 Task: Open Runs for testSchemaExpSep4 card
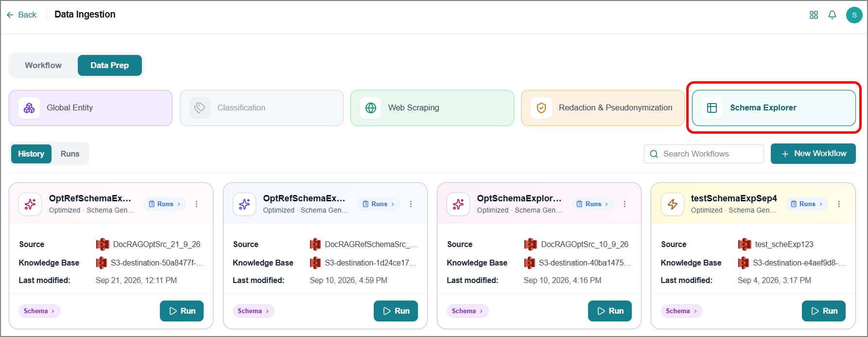point(807,204)
